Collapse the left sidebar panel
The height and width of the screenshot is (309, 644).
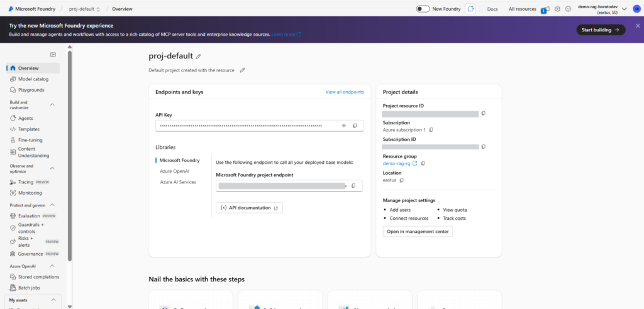click(x=53, y=55)
